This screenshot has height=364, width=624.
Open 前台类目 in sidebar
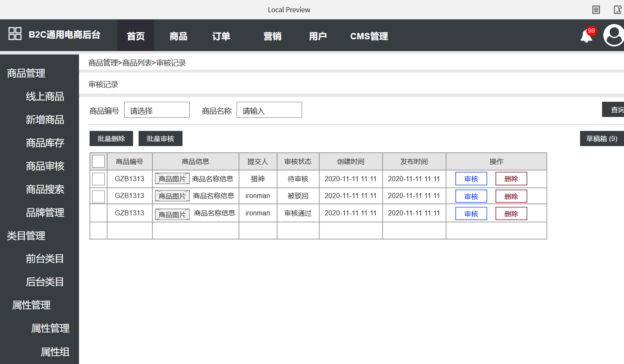pos(45,258)
